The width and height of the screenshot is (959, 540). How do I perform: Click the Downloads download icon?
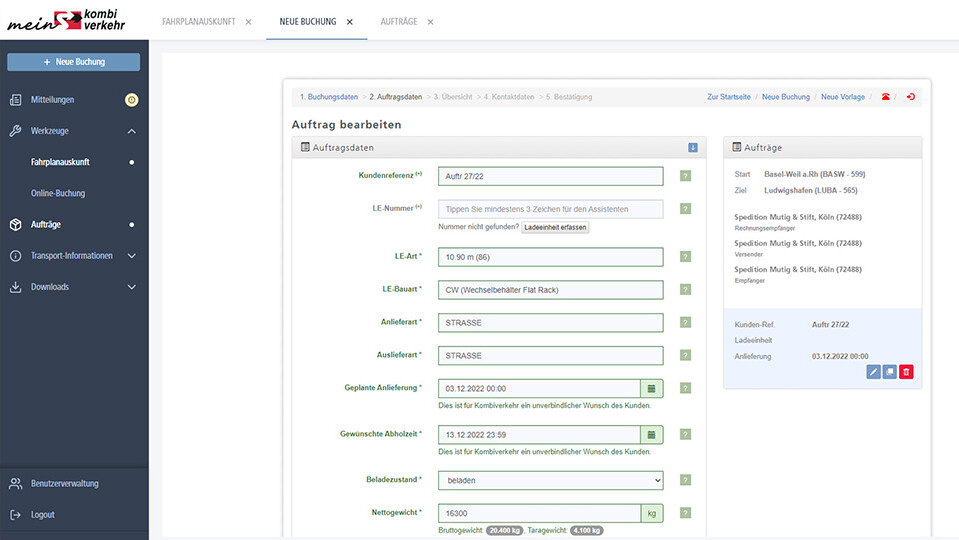[x=16, y=287]
